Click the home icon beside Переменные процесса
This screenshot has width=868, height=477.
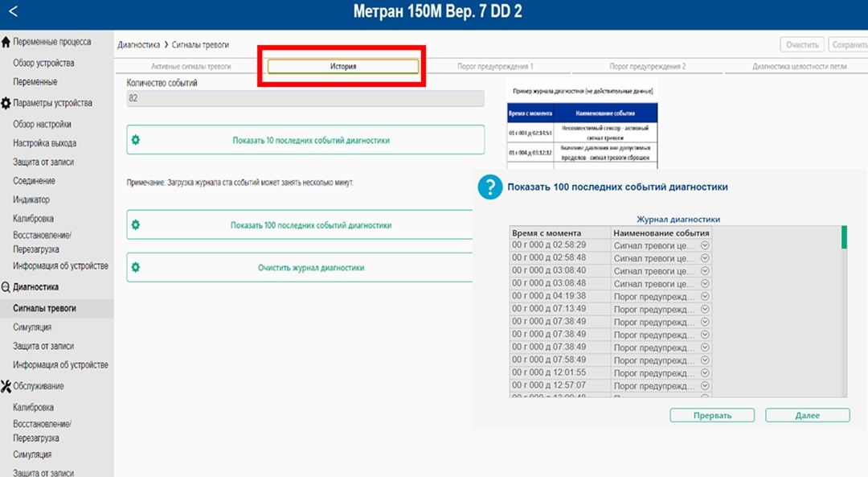coord(6,42)
